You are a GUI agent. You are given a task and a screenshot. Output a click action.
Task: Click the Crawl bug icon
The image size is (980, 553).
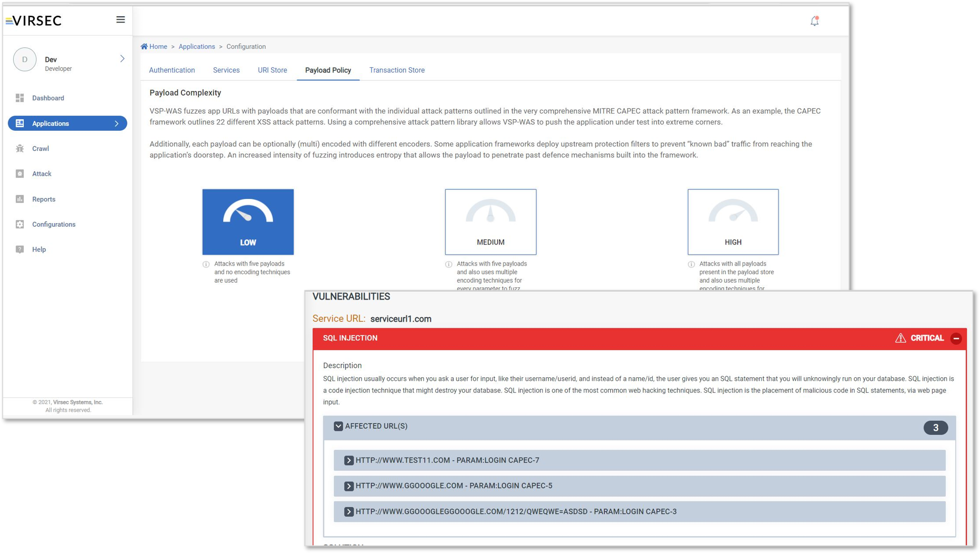[20, 148]
